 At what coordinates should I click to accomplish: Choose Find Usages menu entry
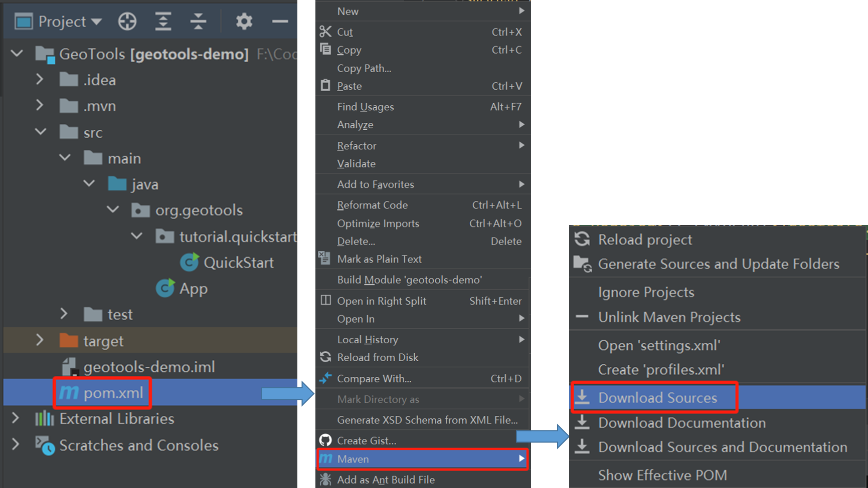tap(423, 107)
